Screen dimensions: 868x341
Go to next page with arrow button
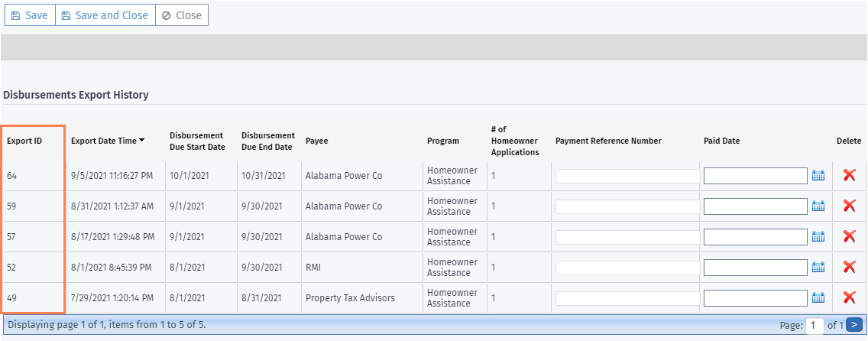pos(854,325)
